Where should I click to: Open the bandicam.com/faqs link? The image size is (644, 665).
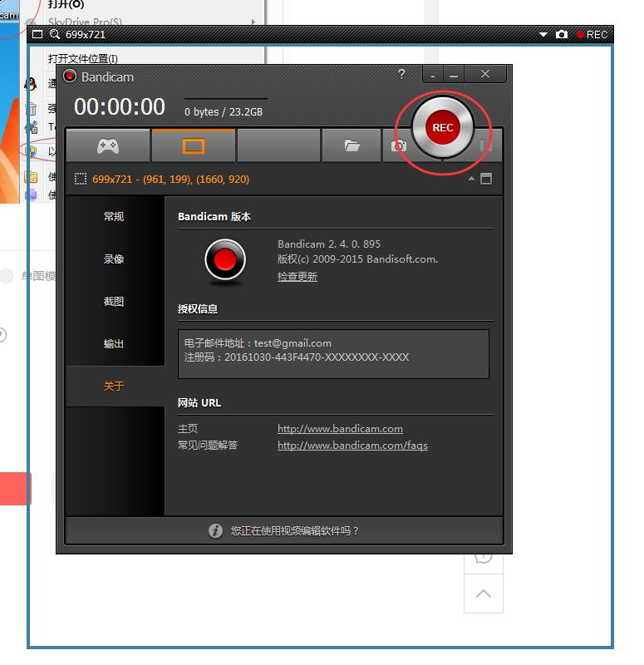(352, 446)
